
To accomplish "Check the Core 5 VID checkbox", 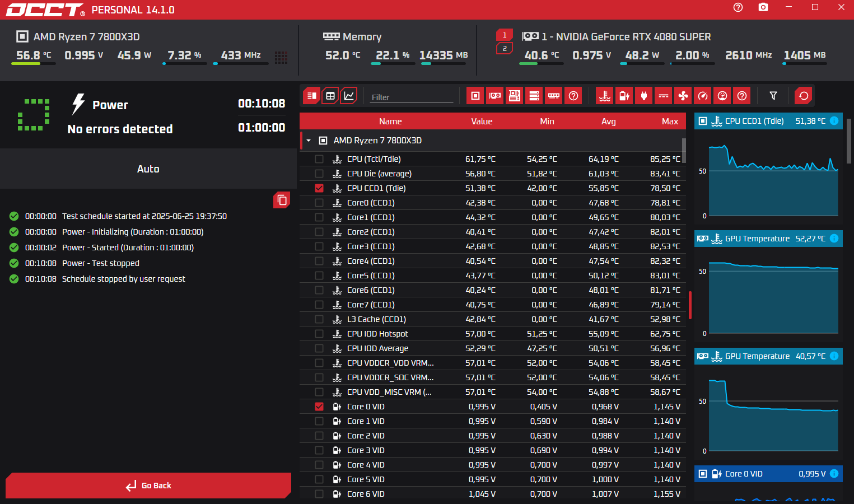I will (x=319, y=479).
